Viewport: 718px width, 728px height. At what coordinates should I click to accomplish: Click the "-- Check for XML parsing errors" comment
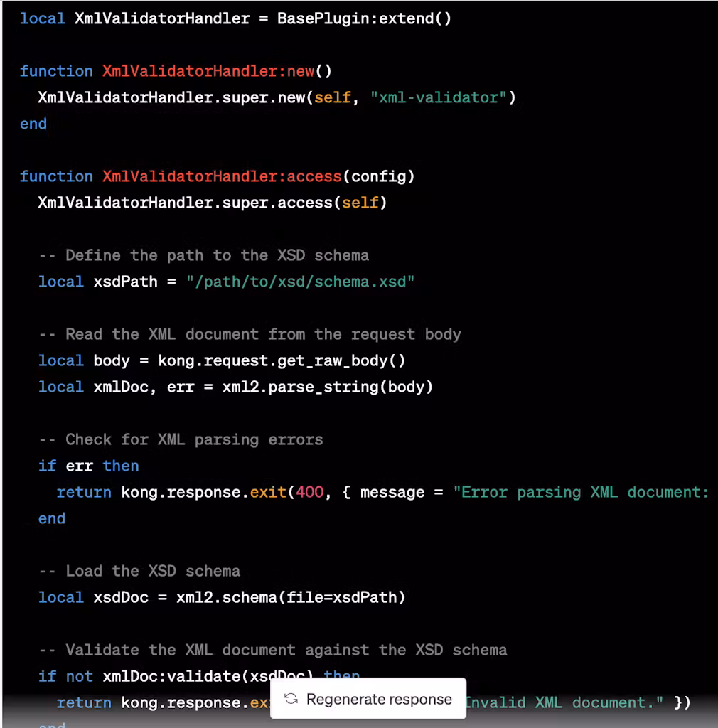(181, 439)
